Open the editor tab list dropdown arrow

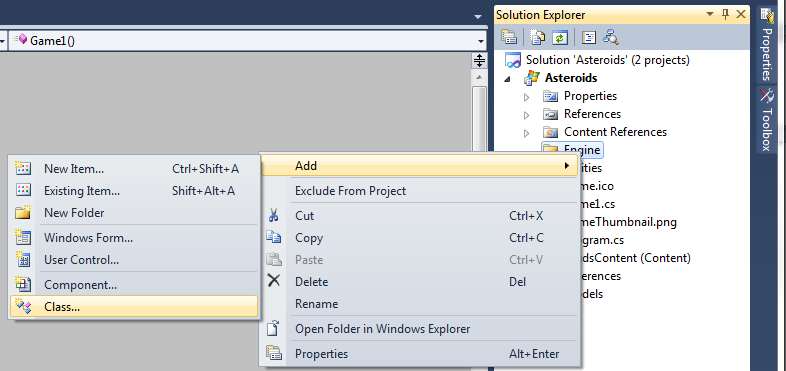pyautogui.click(x=479, y=17)
